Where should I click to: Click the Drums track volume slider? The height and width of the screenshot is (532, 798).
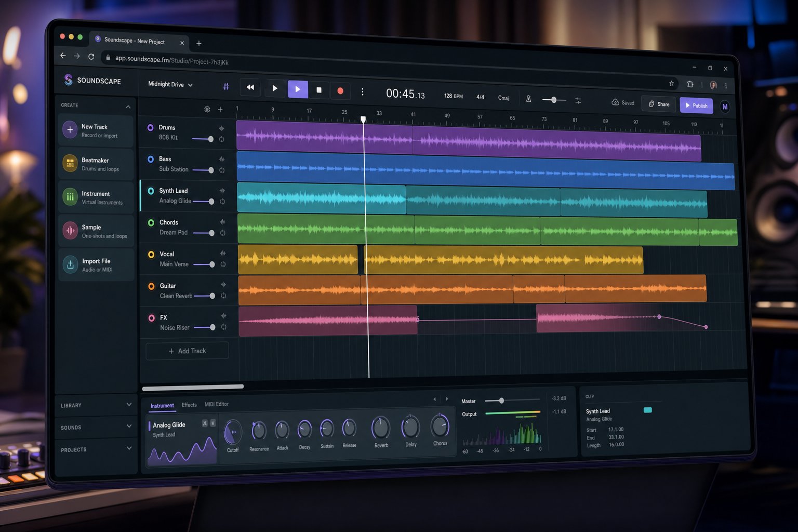point(203,139)
